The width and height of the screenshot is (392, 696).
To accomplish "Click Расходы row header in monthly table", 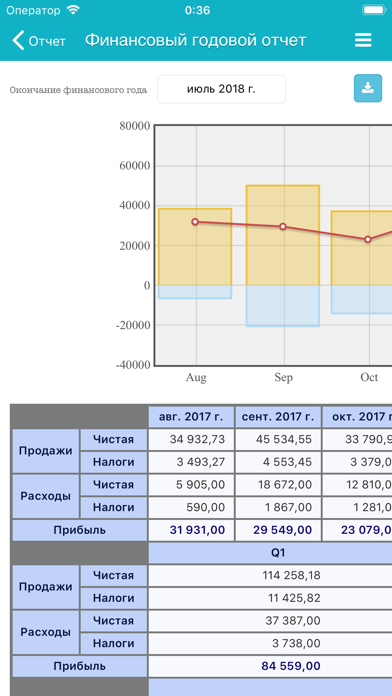I will click(x=46, y=496).
